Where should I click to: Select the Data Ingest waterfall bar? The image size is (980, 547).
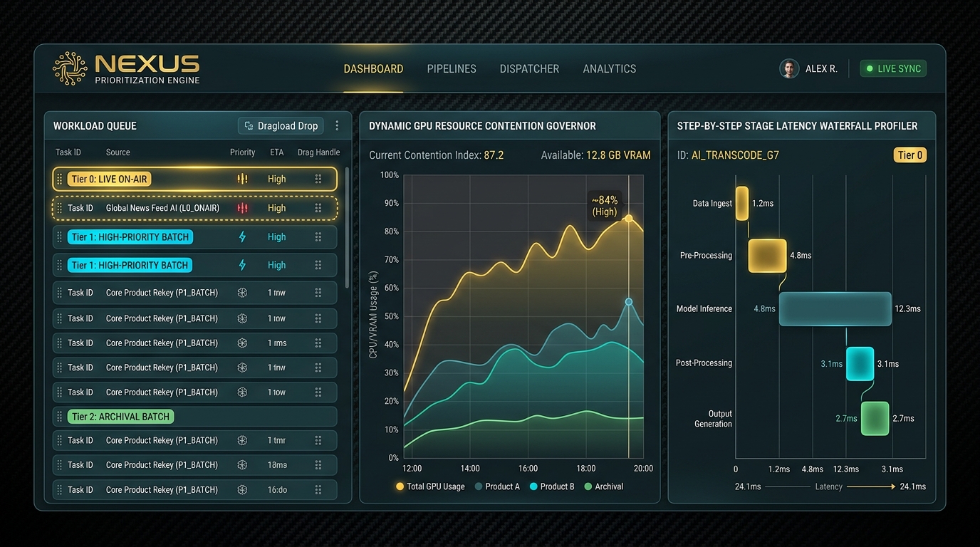pyautogui.click(x=741, y=203)
